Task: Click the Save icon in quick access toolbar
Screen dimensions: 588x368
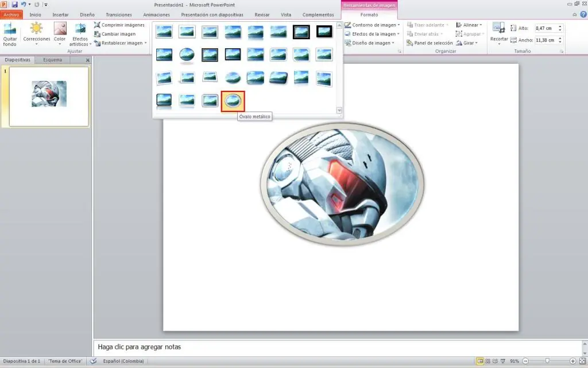Action: [14, 5]
